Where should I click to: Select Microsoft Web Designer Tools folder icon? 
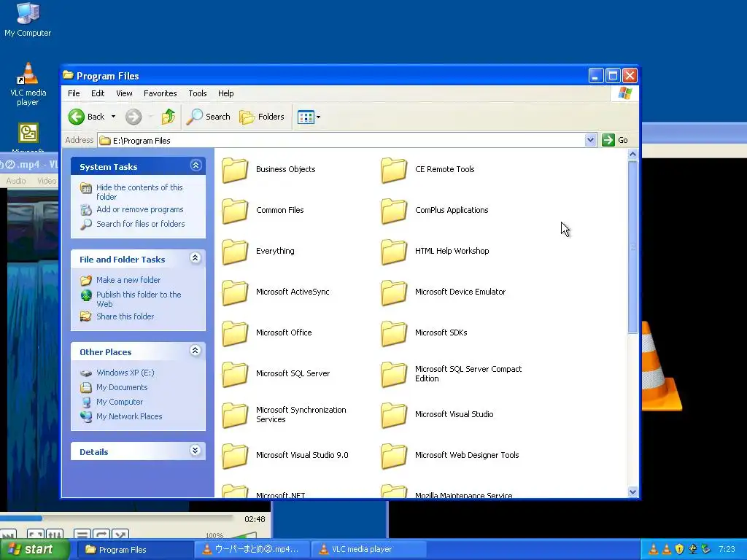click(394, 455)
